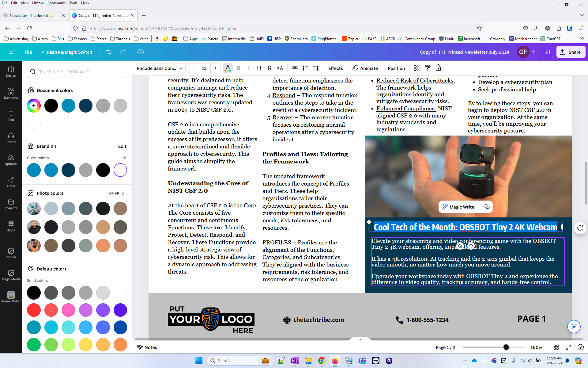588x368 pixels.
Task: Click the transparency checkerboard icon
Action: pos(417,68)
